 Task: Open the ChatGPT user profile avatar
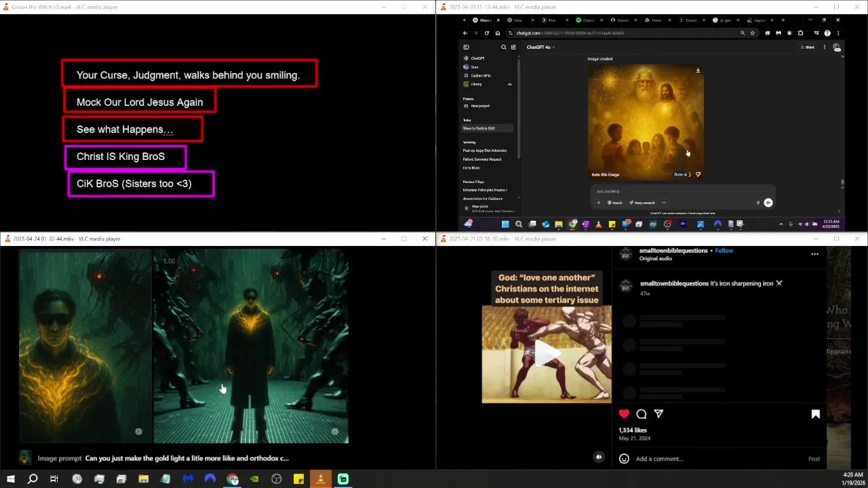(x=836, y=47)
